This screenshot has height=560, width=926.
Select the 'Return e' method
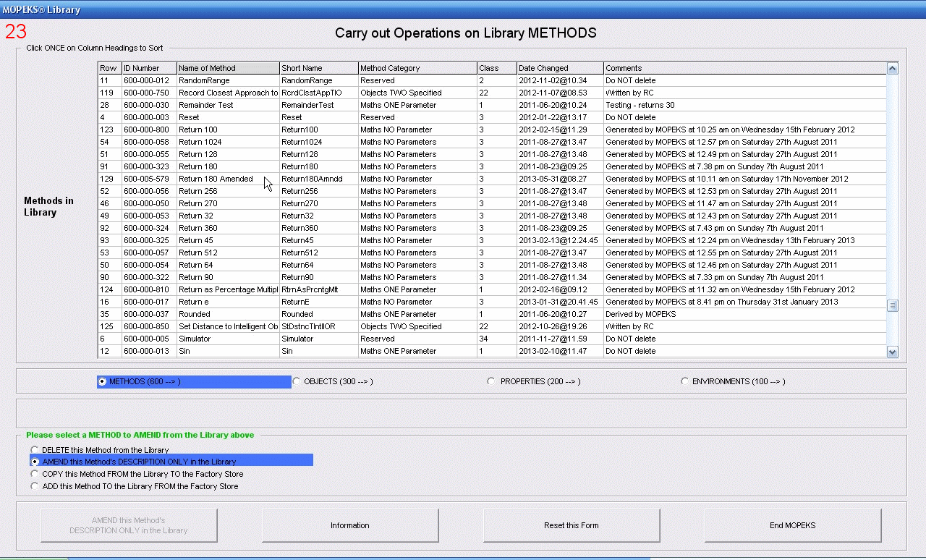click(193, 302)
